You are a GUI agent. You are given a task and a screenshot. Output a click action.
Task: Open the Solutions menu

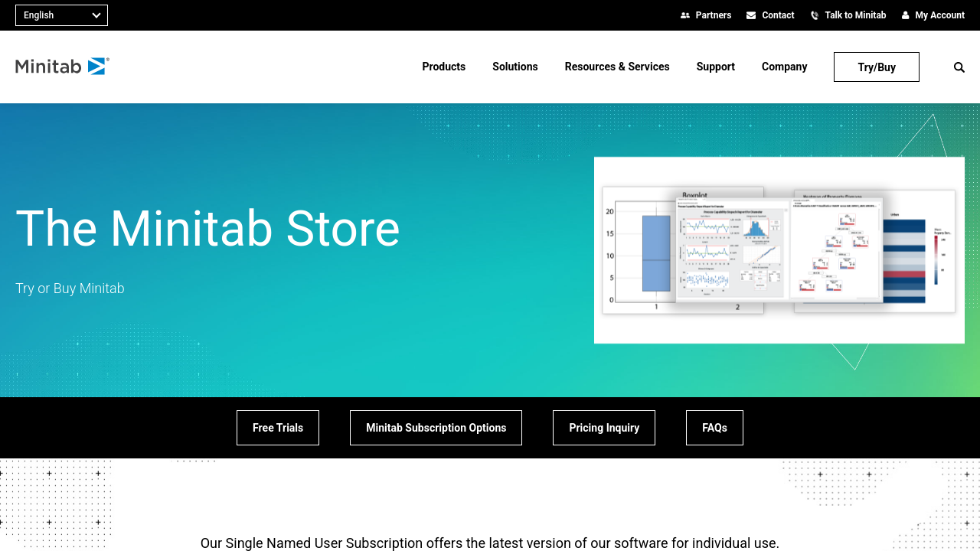(514, 67)
